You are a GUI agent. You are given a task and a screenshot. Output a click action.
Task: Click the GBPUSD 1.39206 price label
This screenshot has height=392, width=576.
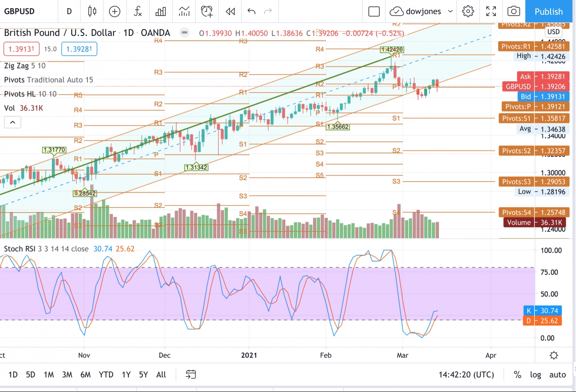click(x=535, y=86)
